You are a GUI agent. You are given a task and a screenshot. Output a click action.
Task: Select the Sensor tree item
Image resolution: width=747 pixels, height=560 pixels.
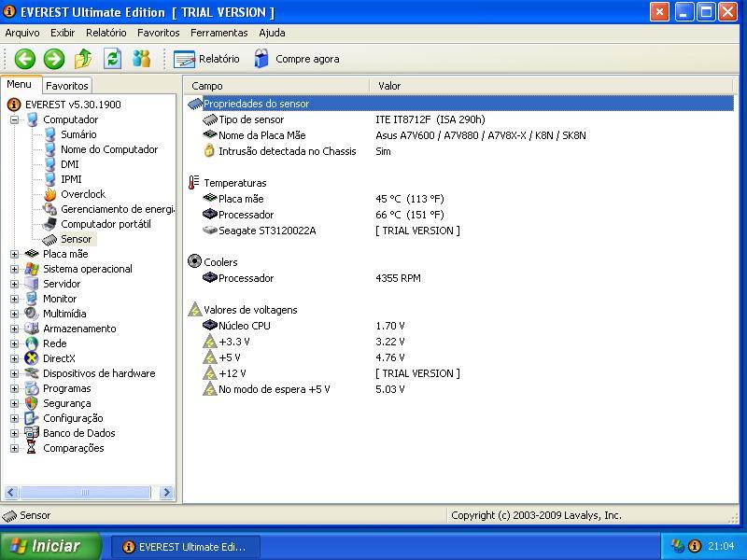point(76,239)
